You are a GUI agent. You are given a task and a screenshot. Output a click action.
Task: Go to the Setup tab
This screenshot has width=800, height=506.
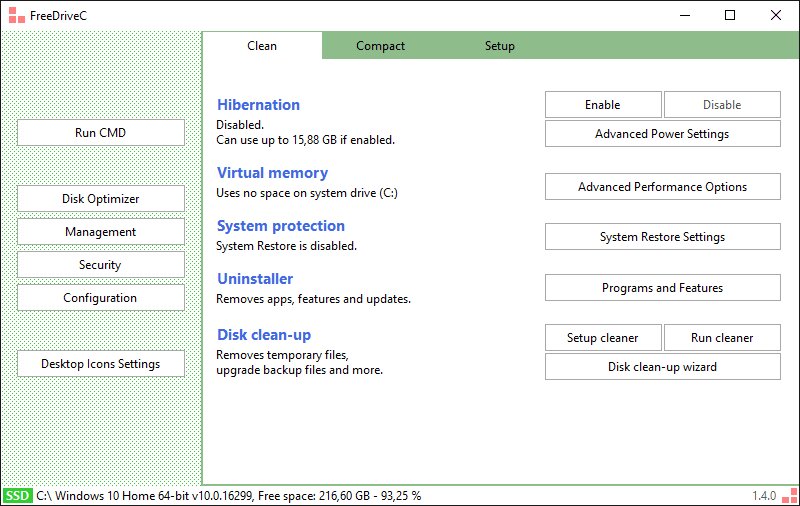[x=500, y=46]
